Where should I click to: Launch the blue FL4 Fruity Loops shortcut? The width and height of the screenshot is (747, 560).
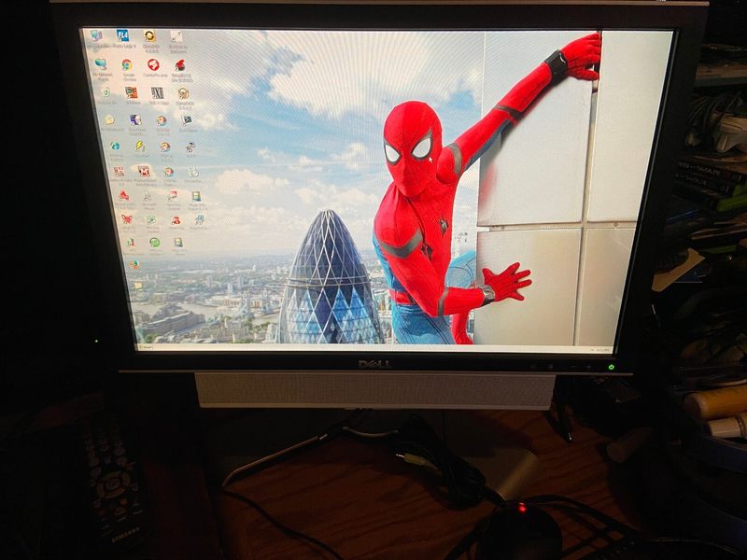click(x=123, y=35)
